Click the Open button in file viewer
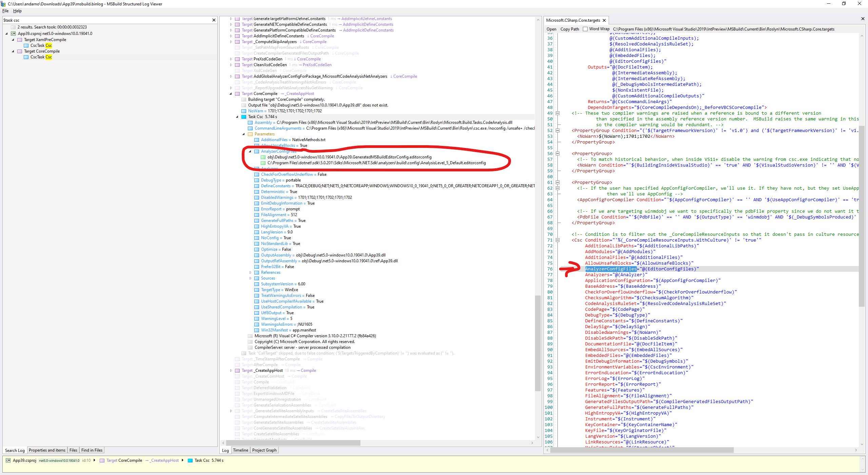Screen dimensions: 868x475 [x=551, y=29]
